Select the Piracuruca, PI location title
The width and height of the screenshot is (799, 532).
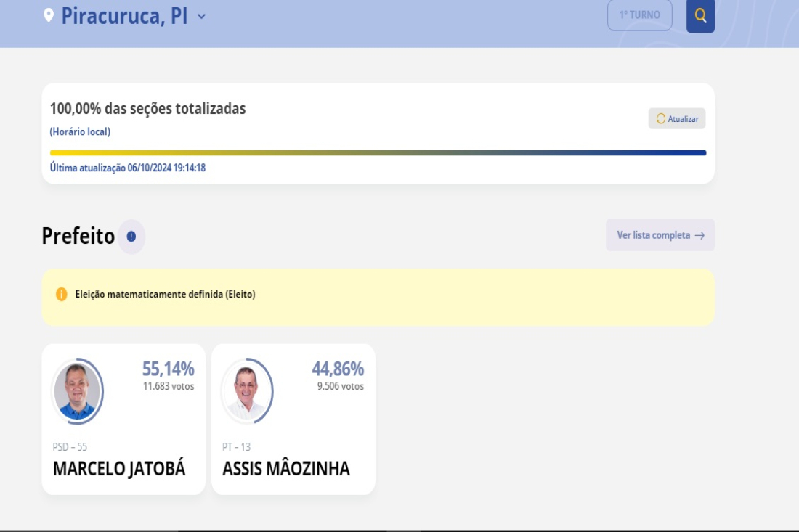point(124,16)
